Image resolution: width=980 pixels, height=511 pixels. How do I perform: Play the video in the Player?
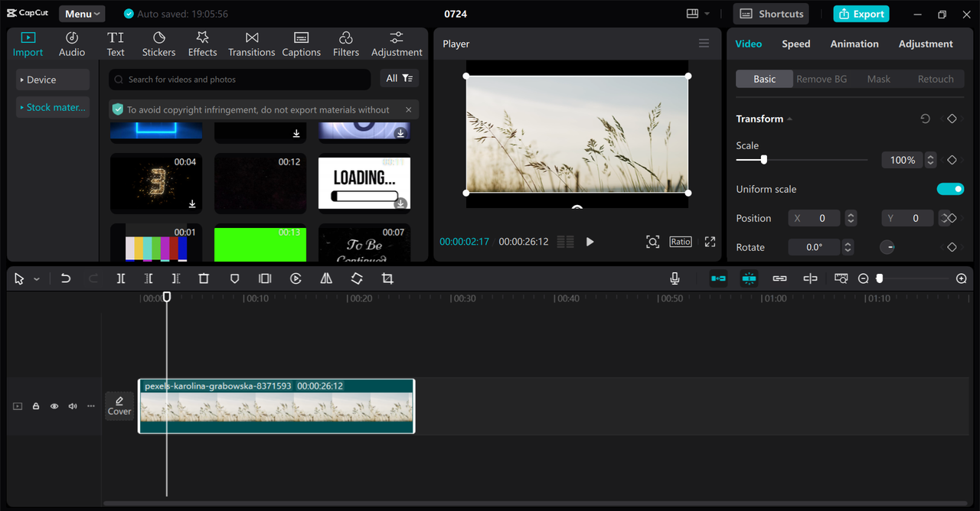pyautogui.click(x=590, y=242)
